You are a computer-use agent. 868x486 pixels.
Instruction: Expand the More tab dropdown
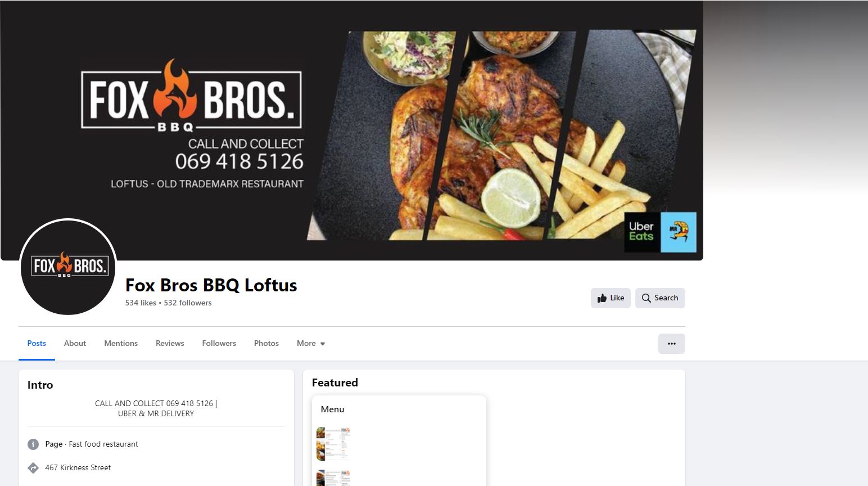click(x=311, y=343)
